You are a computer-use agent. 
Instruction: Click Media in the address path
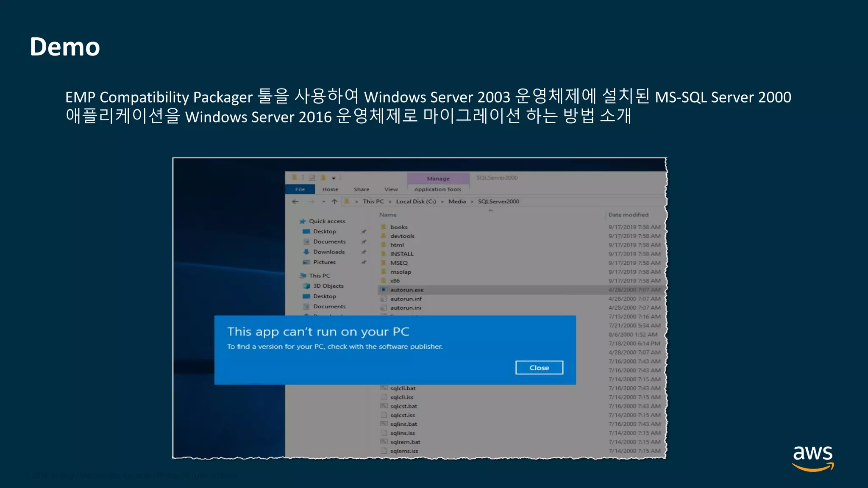pos(457,202)
